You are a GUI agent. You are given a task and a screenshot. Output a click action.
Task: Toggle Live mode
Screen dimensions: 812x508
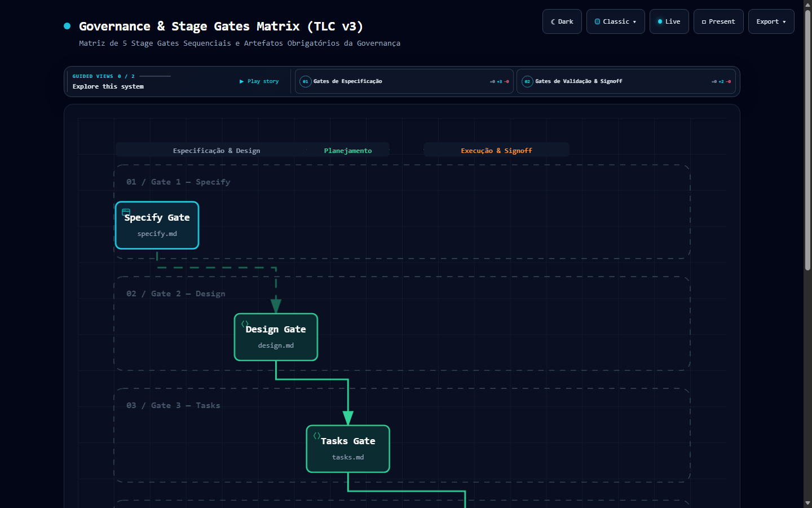pos(669,21)
